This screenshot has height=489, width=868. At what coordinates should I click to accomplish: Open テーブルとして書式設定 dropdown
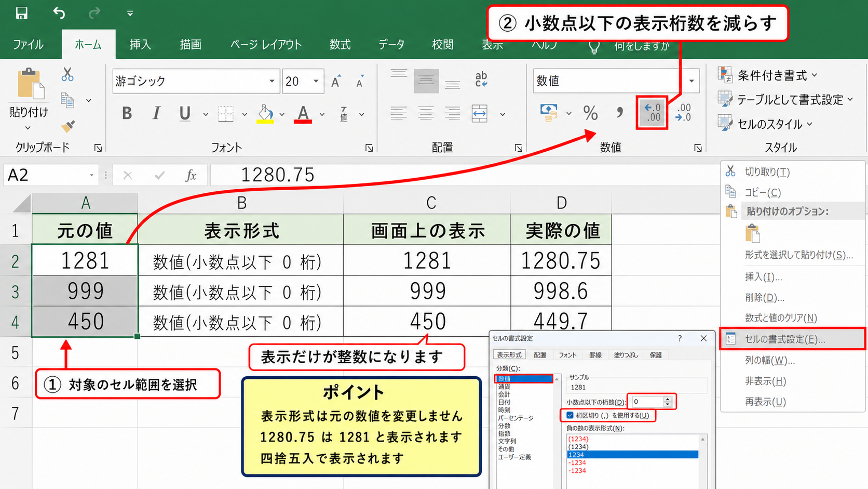click(x=785, y=99)
